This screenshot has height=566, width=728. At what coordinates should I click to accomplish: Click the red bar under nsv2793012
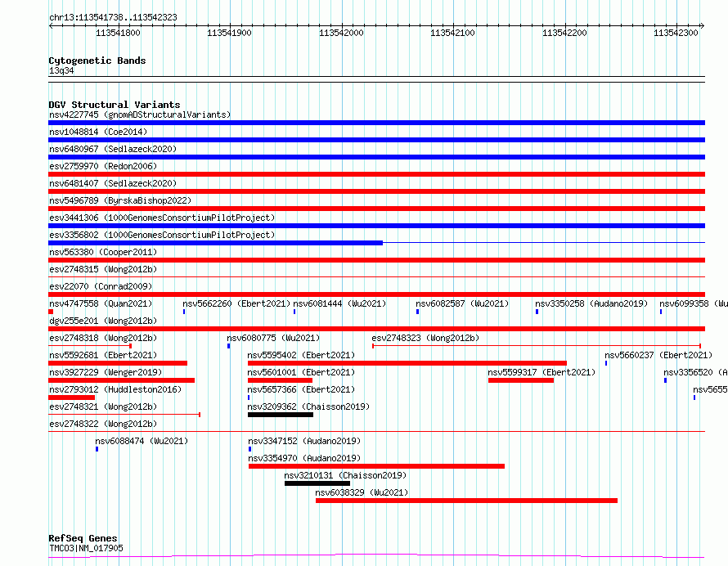point(71,398)
